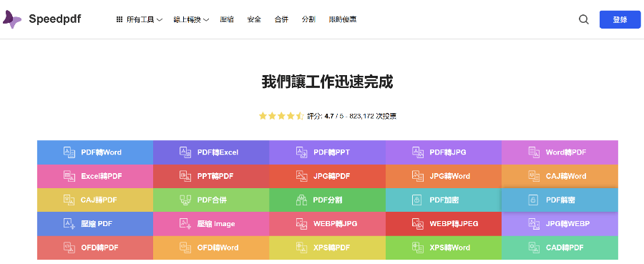644x264 pixels.
Task: Click the WEBP轉JPG tile icon
Action: (x=302, y=224)
